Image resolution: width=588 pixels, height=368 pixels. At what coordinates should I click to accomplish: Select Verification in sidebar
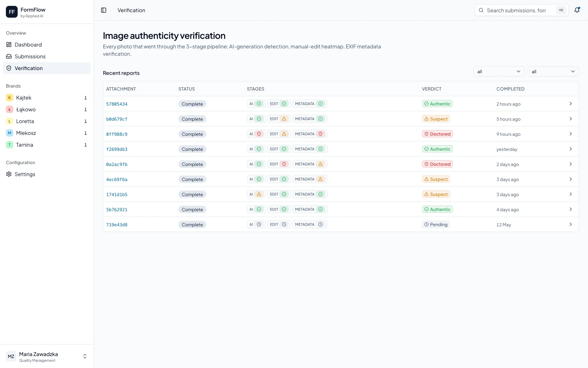click(x=47, y=68)
